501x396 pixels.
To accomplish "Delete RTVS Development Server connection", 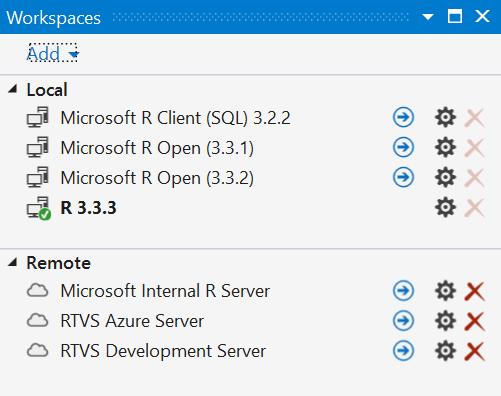I will pyautogui.click(x=475, y=351).
